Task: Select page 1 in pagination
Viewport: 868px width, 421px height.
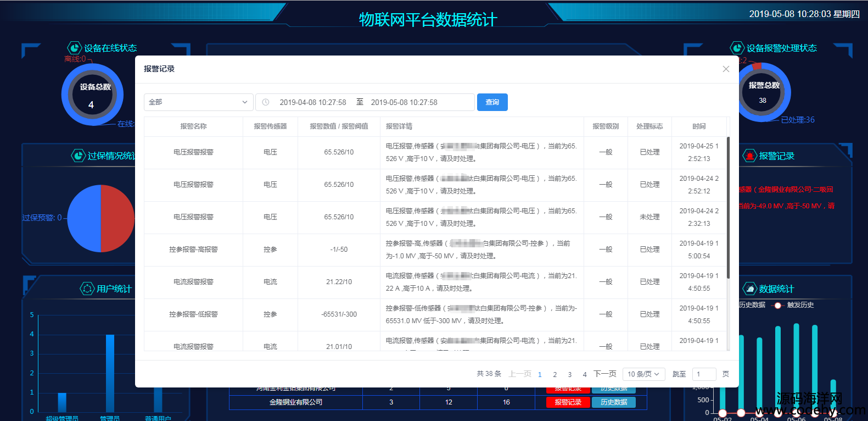Action: click(540, 374)
